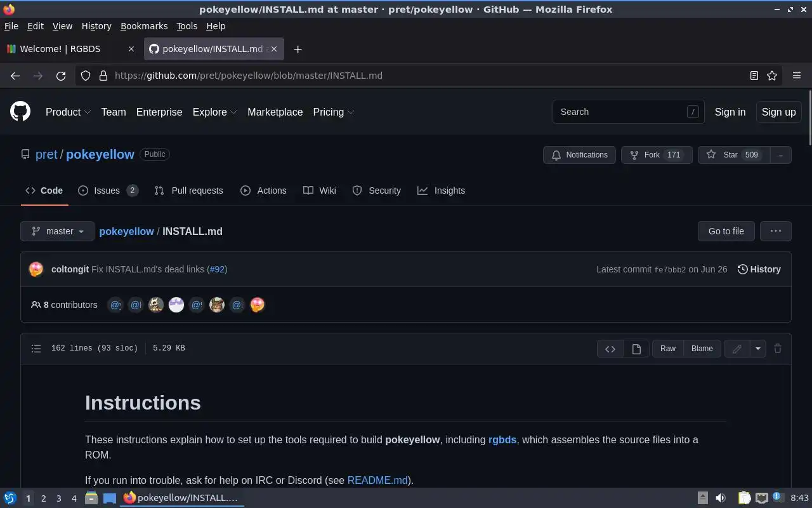Open the Firefox hamburger menu
The image size is (812, 508).
pyautogui.click(x=797, y=76)
